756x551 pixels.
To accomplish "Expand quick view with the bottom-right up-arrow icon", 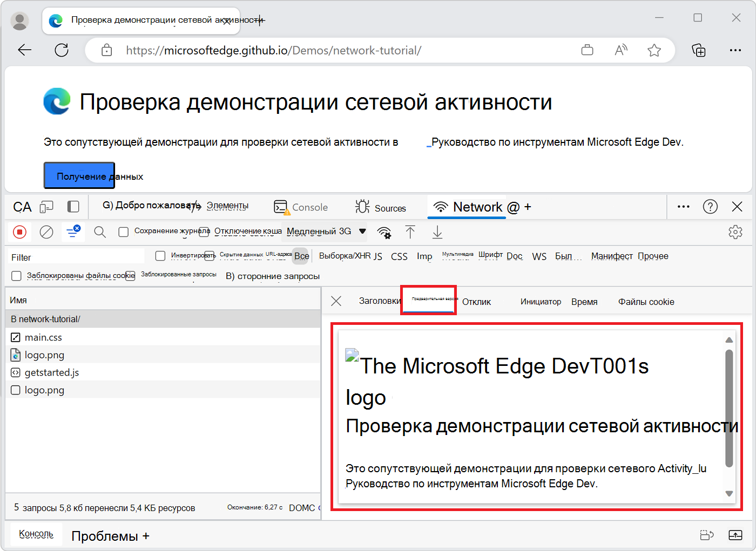I will (x=735, y=535).
